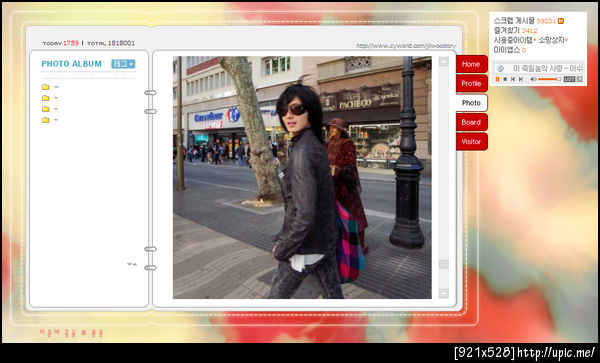Click the small arrows below the folder list
Screen dimensions: 600x363
point(132,264)
